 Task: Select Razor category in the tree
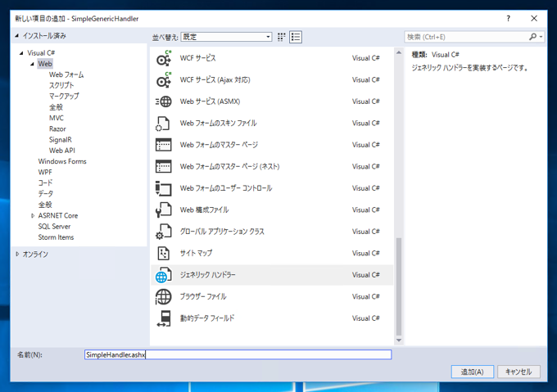(x=57, y=128)
